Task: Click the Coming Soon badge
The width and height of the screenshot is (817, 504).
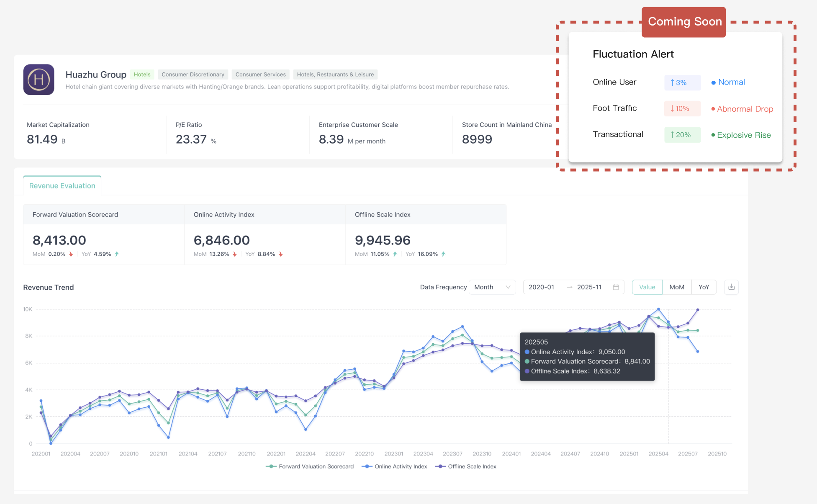Action: 684,22
